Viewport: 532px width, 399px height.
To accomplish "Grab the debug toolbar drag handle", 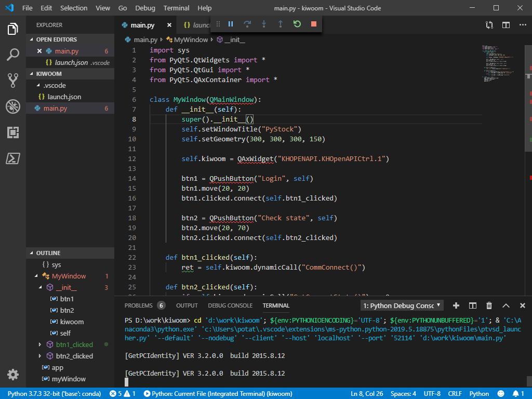I will 218,24.
